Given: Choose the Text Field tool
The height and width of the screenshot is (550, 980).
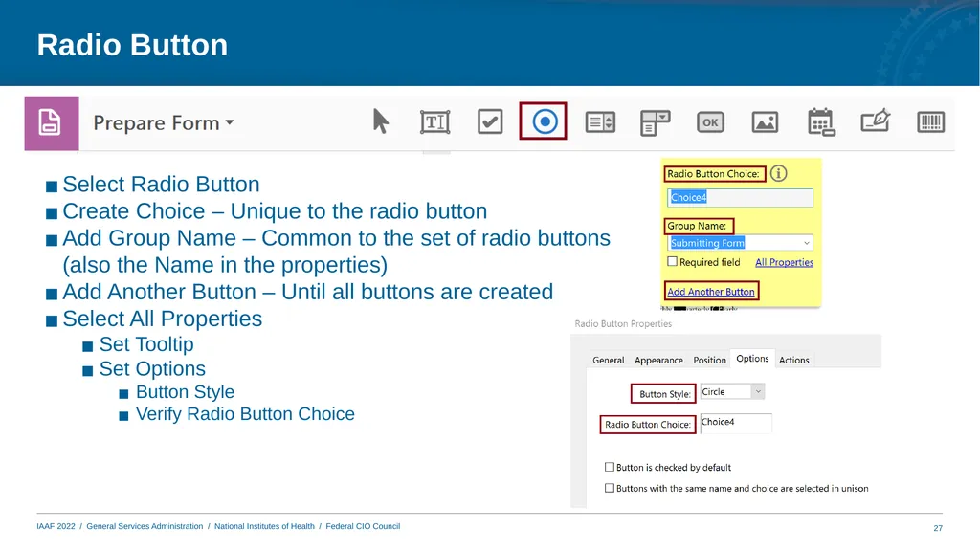Looking at the screenshot, I should point(435,121).
